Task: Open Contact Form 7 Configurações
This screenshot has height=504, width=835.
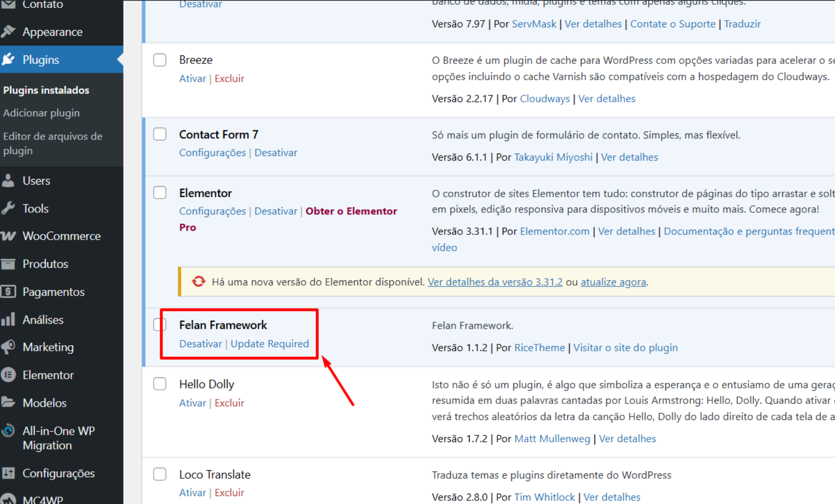Action: [x=212, y=153]
